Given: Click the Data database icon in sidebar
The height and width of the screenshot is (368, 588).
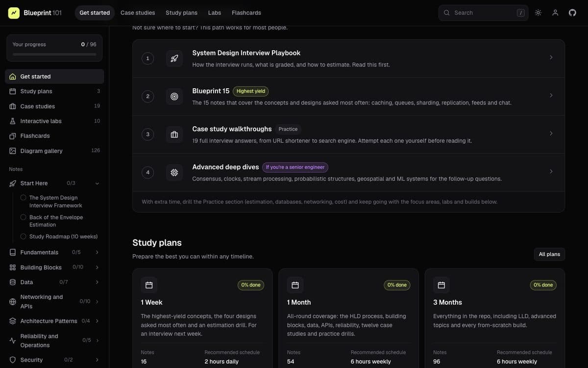Looking at the screenshot, I should point(13,282).
